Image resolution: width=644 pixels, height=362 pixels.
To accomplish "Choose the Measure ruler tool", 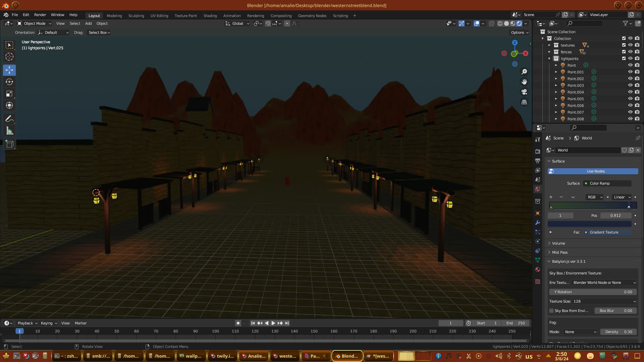I will click(9, 131).
